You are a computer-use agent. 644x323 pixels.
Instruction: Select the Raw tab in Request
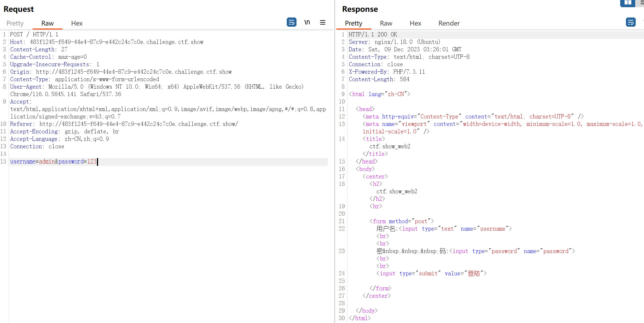coord(47,23)
